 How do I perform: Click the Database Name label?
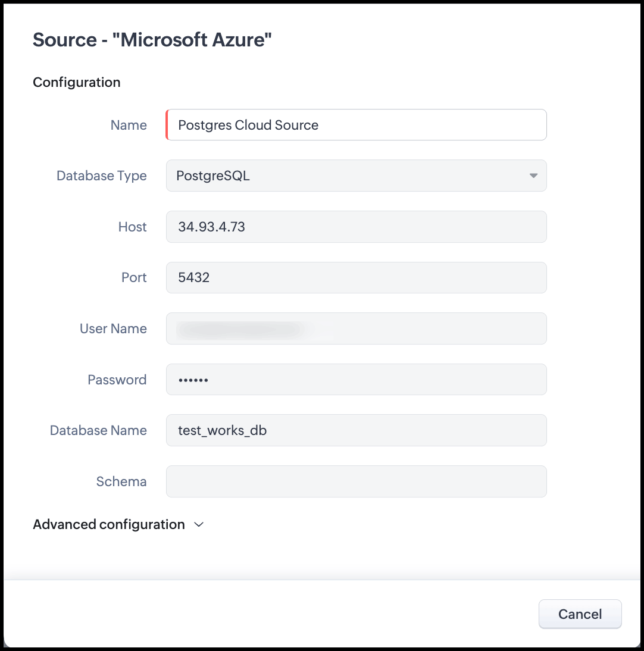tap(98, 430)
